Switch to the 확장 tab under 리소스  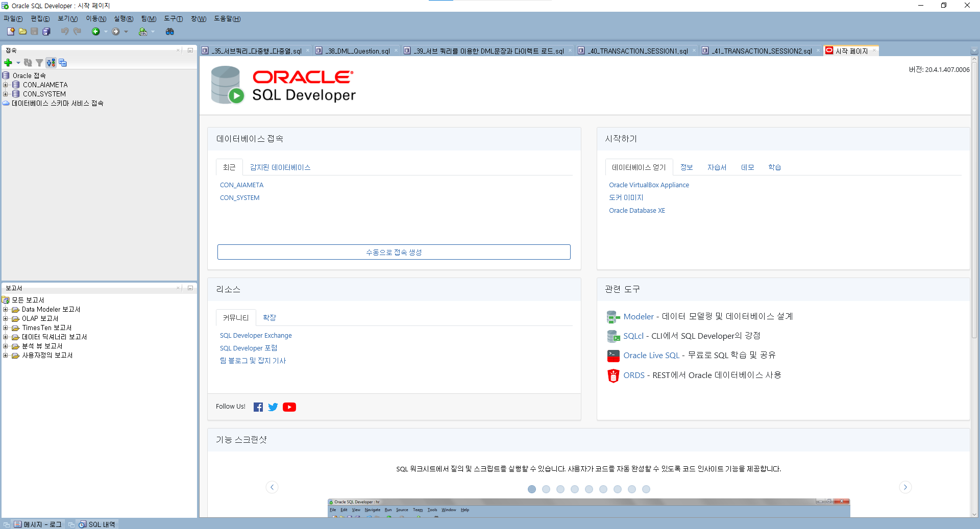click(269, 318)
